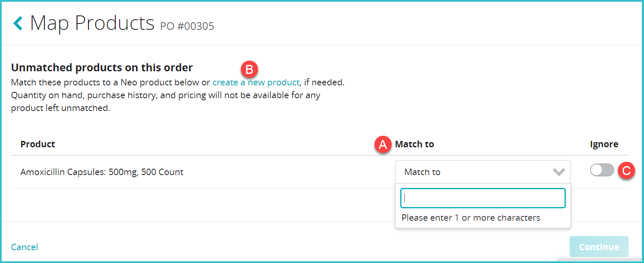Viewport: 644px width, 263px height.
Task: Click the red callout marker B
Action: 249,69
